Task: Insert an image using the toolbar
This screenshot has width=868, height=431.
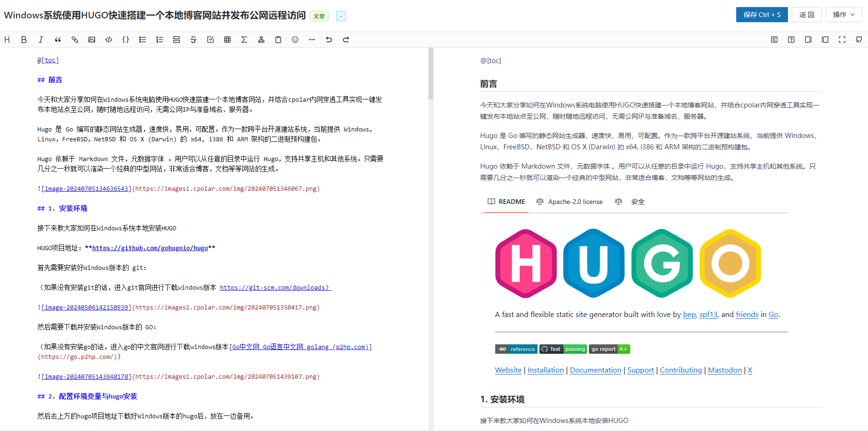Action: coord(92,40)
